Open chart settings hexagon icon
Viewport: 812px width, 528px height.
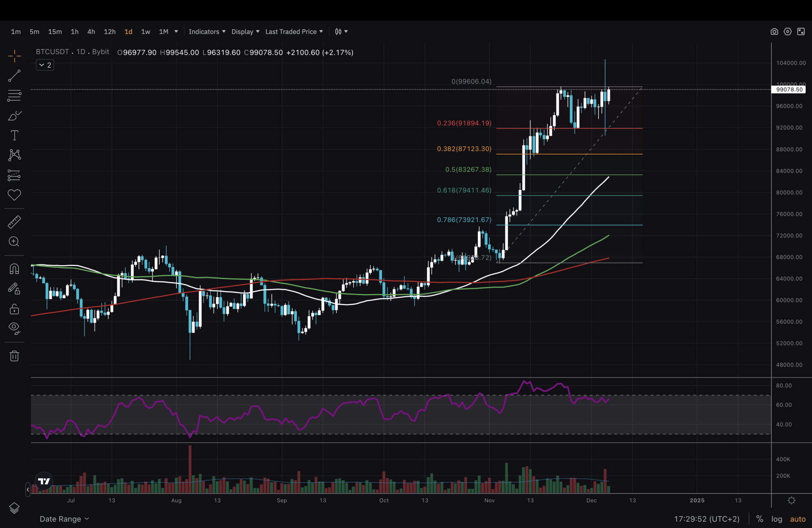point(788,32)
